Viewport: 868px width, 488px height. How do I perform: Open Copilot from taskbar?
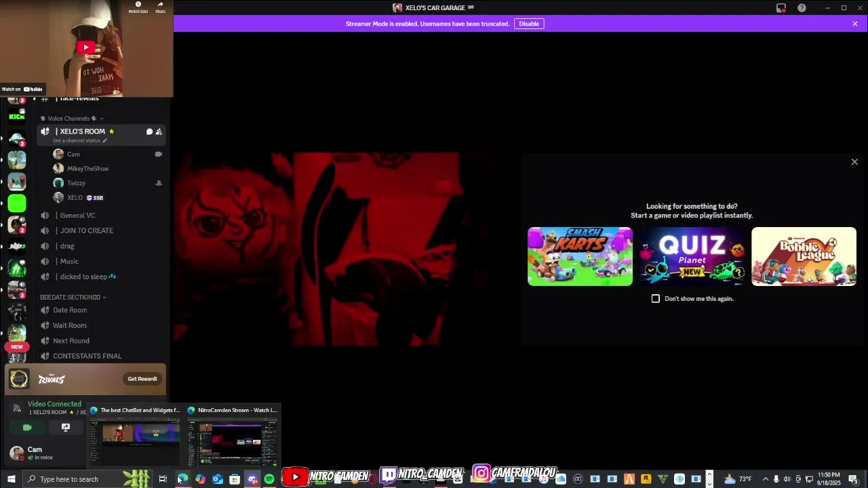[200, 479]
